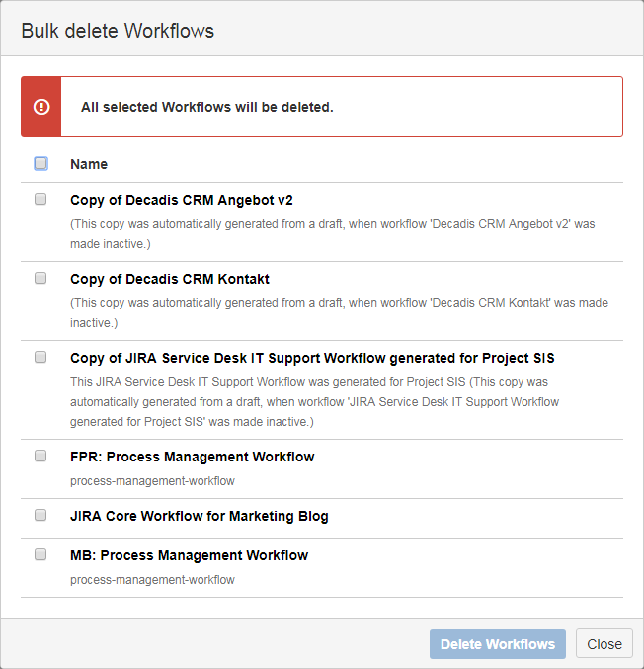Click the Name column header
The width and height of the screenshot is (644, 669).
pos(89,164)
